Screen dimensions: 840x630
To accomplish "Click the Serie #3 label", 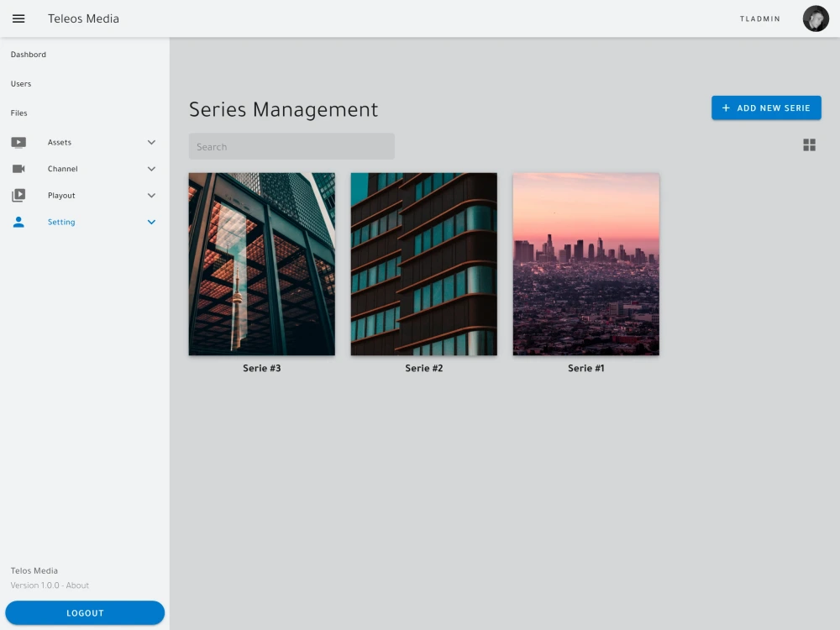I will click(x=262, y=368).
